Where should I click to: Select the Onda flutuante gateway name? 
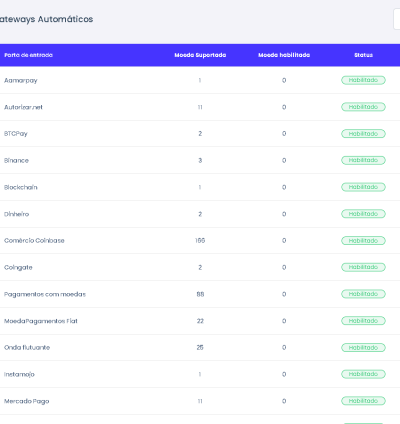[27, 347]
